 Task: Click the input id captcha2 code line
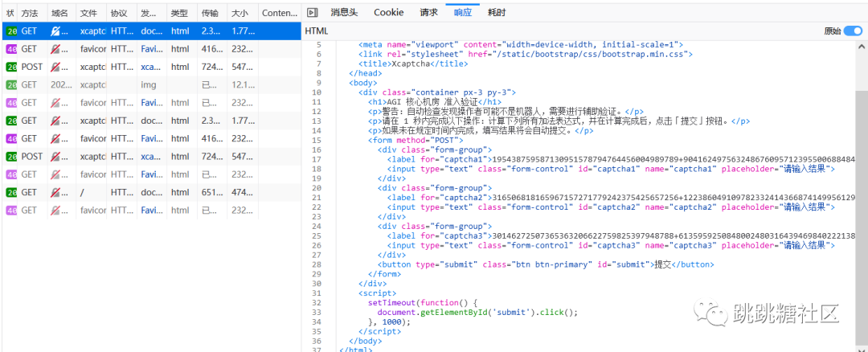611,207
